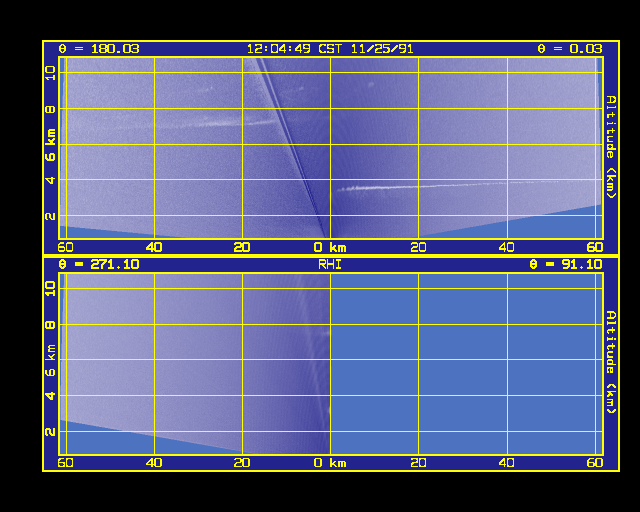
Task: Select lower panel's "40" label left of 0 km
Action: point(154,463)
